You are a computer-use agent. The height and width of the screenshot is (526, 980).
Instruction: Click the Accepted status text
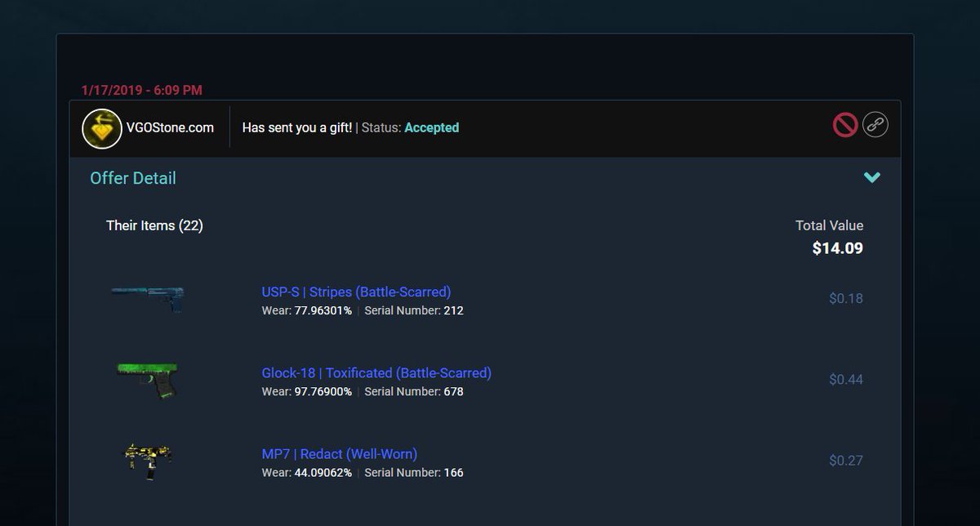click(x=432, y=127)
